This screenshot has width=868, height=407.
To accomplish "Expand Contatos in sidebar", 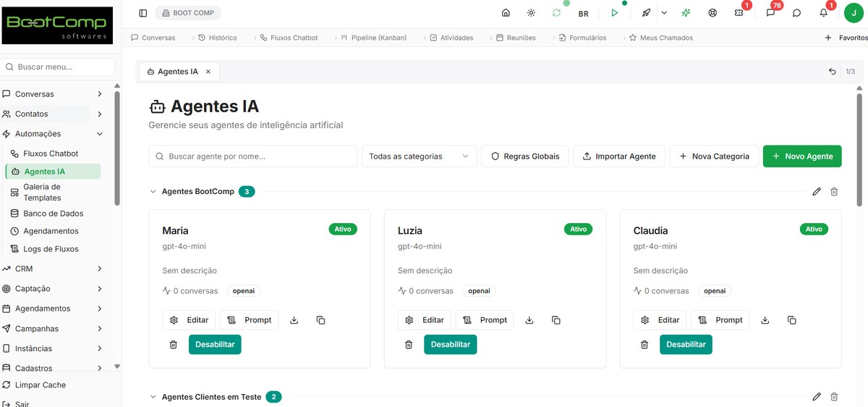I will (x=52, y=114).
